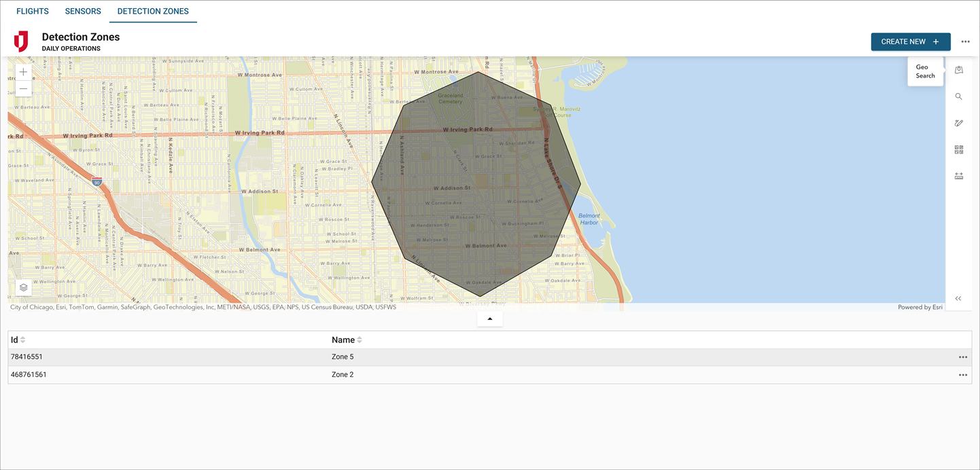Image resolution: width=980 pixels, height=470 pixels.
Task: Switch to the FLIGHTS tab
Action: pos(32,11)
